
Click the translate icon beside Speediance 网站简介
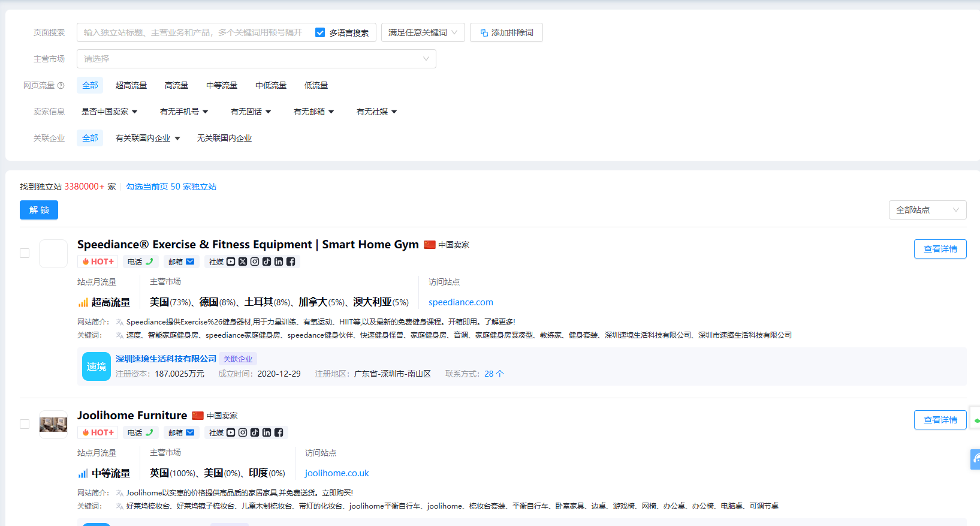(x=120, y=322)
